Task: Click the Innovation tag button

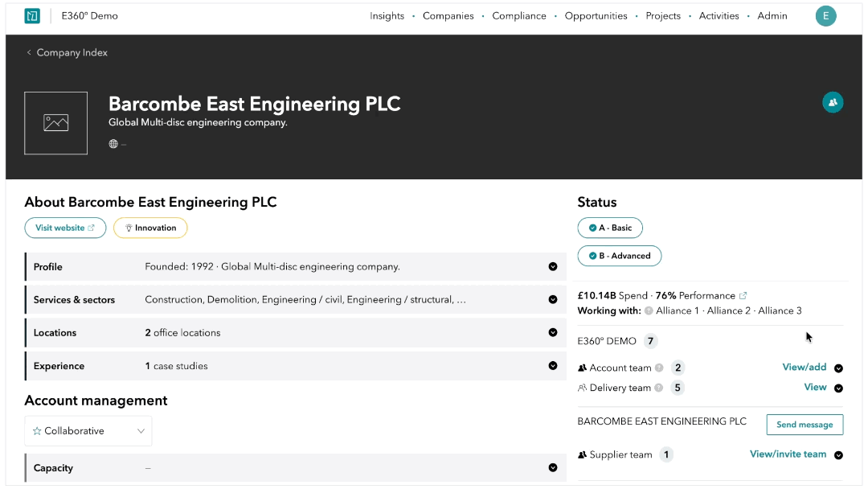Action: tap(150, 228)
